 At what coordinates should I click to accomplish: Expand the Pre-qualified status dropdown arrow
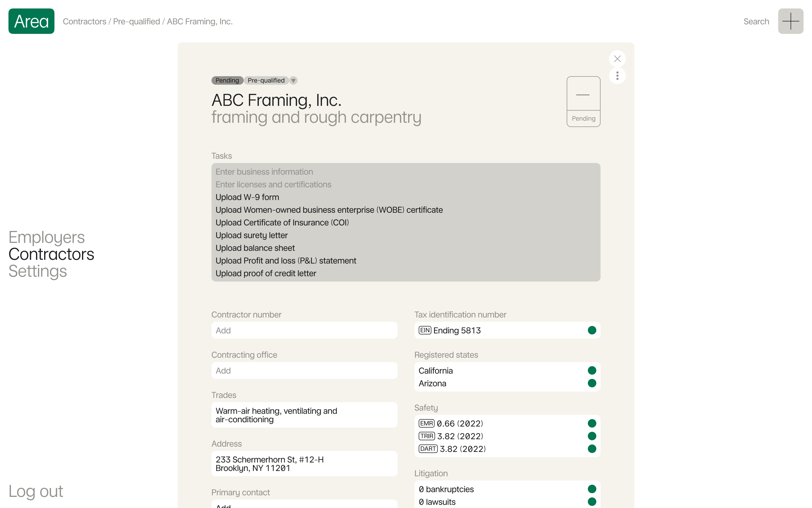pyautogui.click(x=293, y=81)
